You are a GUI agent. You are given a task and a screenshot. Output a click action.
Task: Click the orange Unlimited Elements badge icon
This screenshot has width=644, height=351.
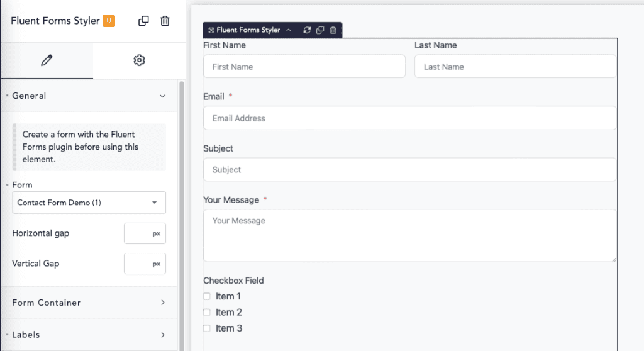coord(109,21)
